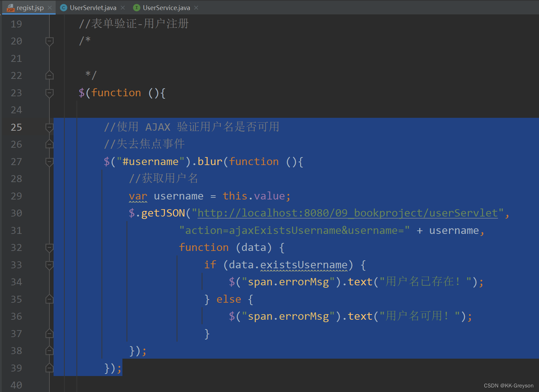
Task: Collapse comment end marker at line 22
Action: point(49,75)
